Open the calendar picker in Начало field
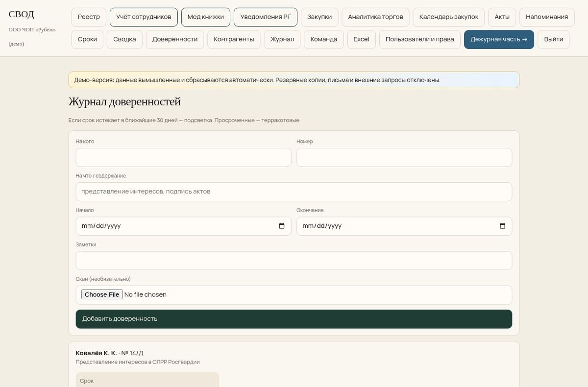 [282, 226]
